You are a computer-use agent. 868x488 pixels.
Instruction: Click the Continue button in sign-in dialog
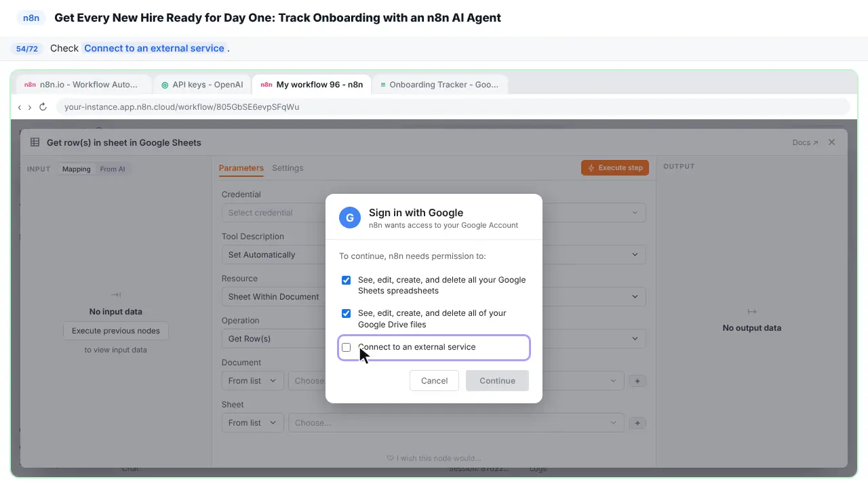(x=497, y=380)
